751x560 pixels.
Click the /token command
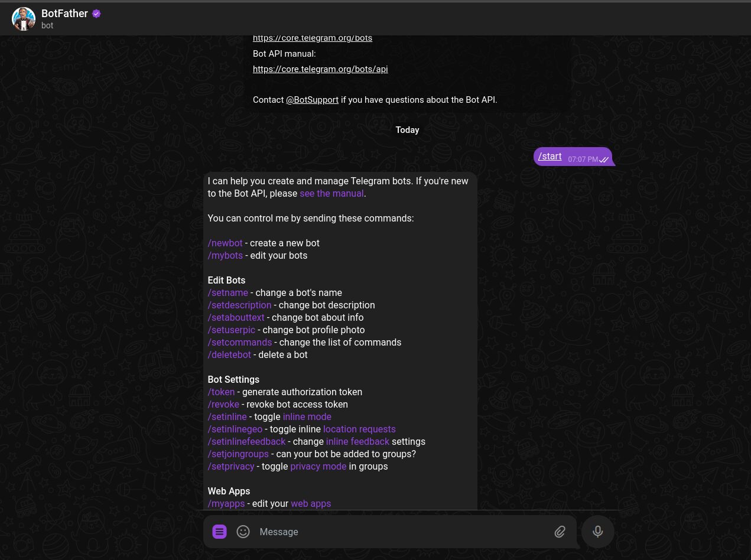221,392
